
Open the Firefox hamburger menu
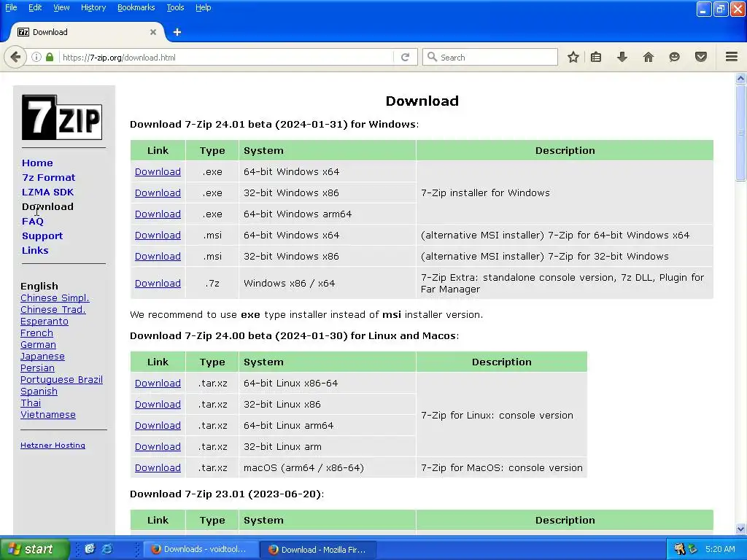(x=732, y=57)
